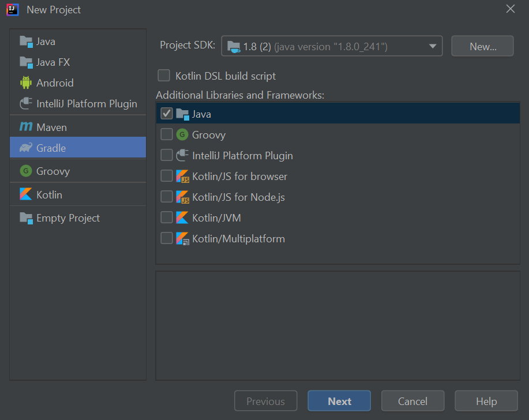Check the Groovy framework checkbox
Image resolution: width=529 pixels, height=420 pixels.
coord(167,134)
